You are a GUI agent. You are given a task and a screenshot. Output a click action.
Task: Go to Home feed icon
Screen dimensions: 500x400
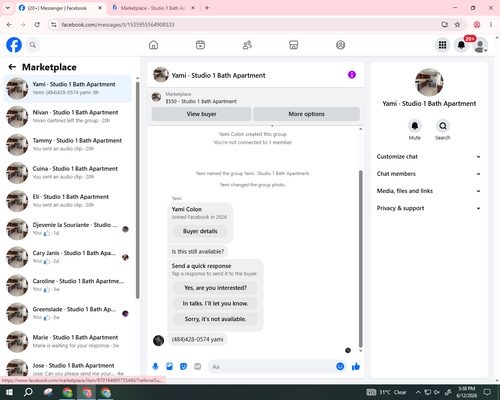[153, 45]
